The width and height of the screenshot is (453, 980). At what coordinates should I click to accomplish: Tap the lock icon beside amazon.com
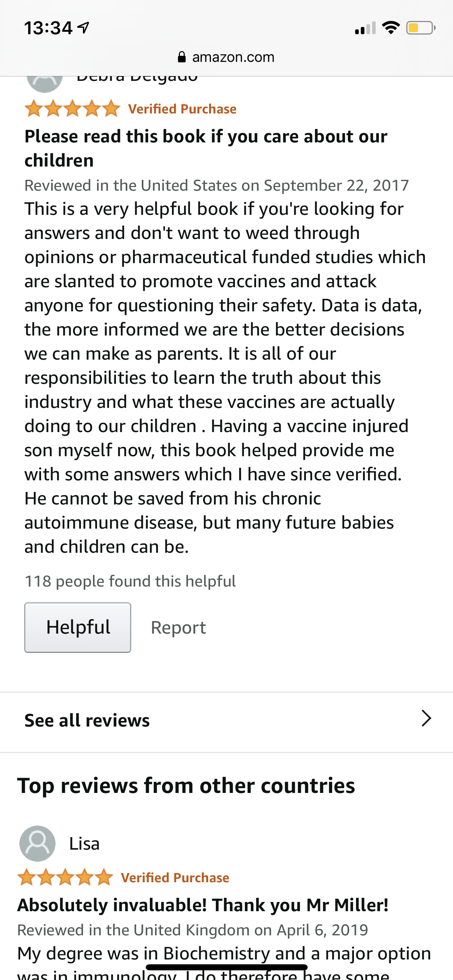coord(182,57)
